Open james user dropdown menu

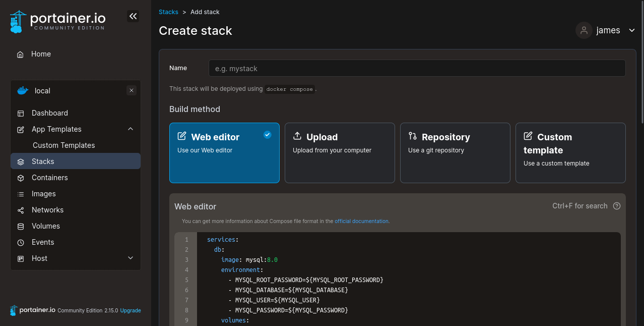pyautogui.click(x=631, y=30)
